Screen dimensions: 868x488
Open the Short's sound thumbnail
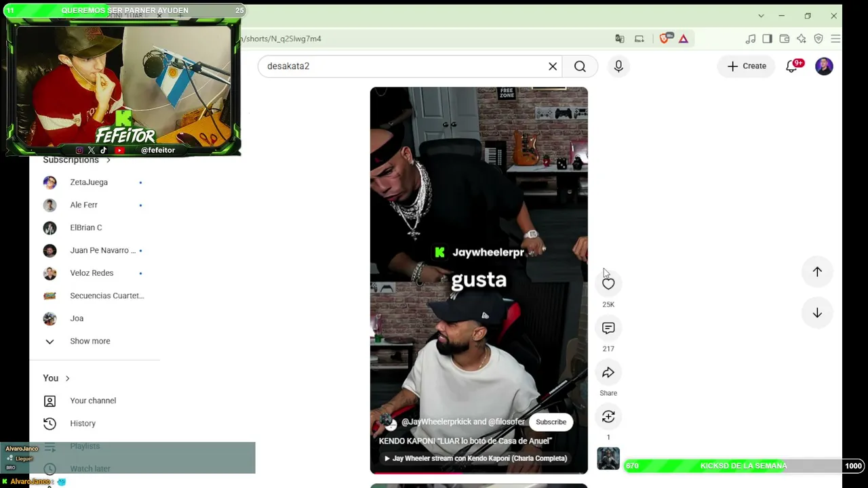point(608,459)
